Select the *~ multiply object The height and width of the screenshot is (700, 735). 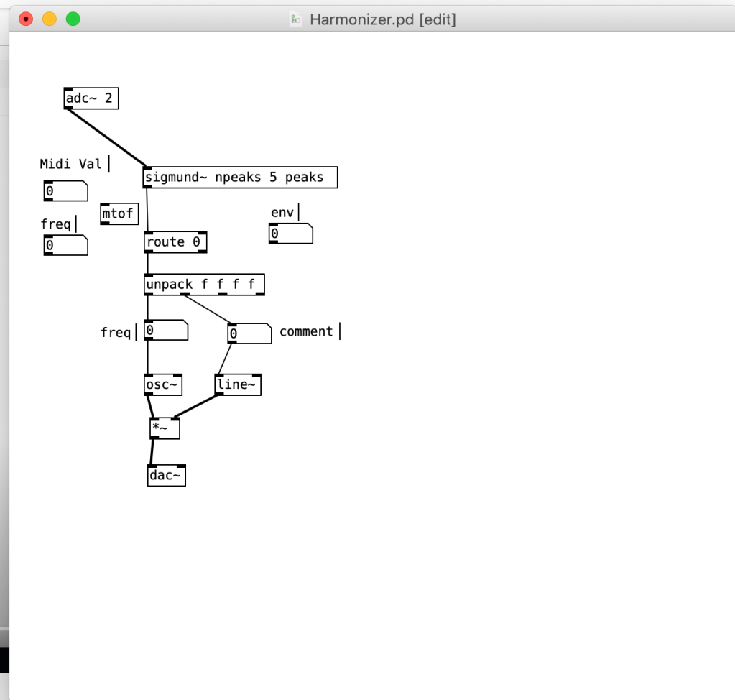pyautogui.click(x=165, y=429)
